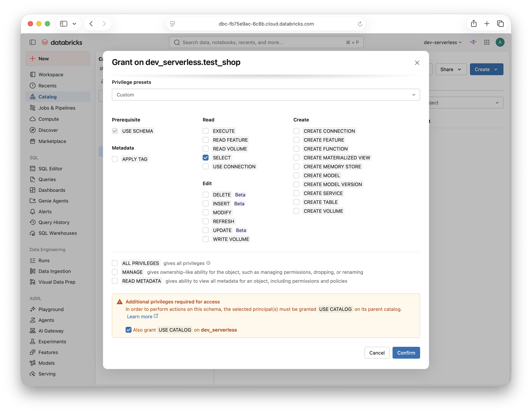The image size is (532, 414).
Task: Open a new Safari tab
Action: click(x=487, y=24)
